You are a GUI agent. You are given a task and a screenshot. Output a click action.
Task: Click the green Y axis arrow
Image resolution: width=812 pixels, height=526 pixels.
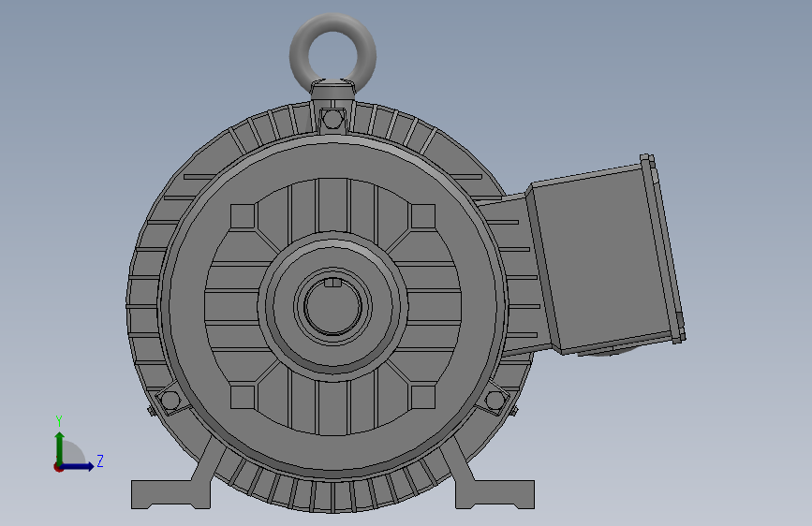60,448
